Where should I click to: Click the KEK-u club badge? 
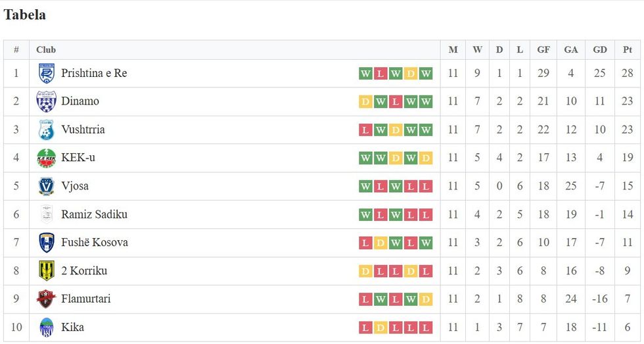[46, 159]
